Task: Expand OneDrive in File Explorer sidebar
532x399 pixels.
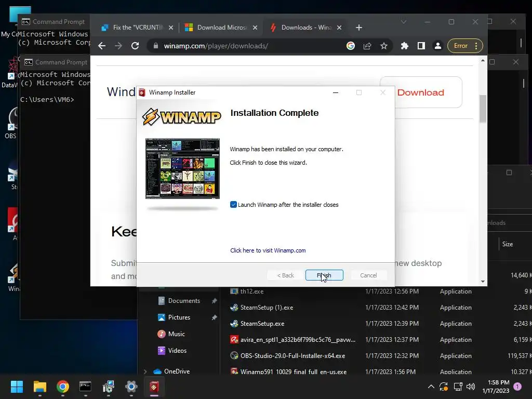Action: [145, 371]
